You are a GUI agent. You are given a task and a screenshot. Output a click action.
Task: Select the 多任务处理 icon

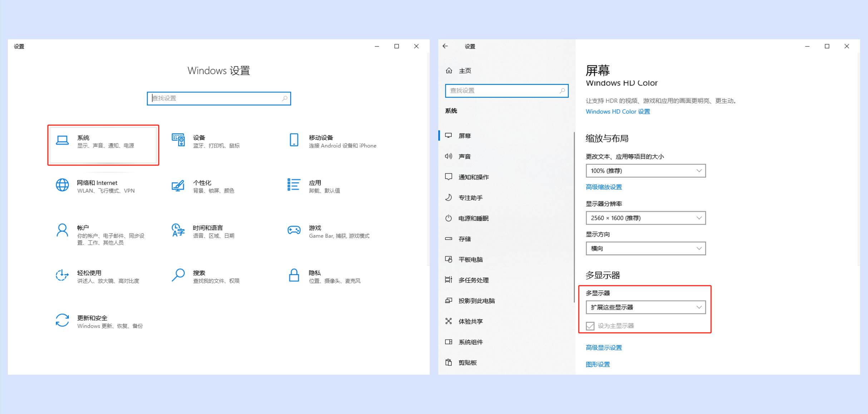449,280
